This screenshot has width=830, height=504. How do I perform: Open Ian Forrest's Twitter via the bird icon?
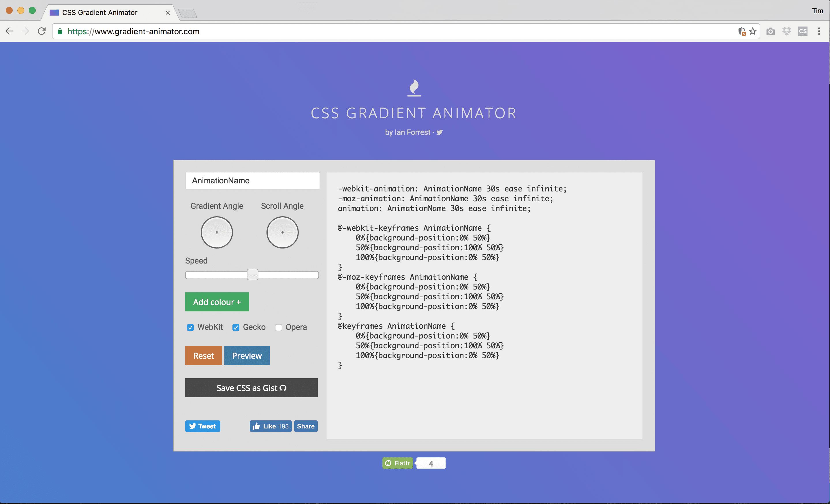point(439,132)
